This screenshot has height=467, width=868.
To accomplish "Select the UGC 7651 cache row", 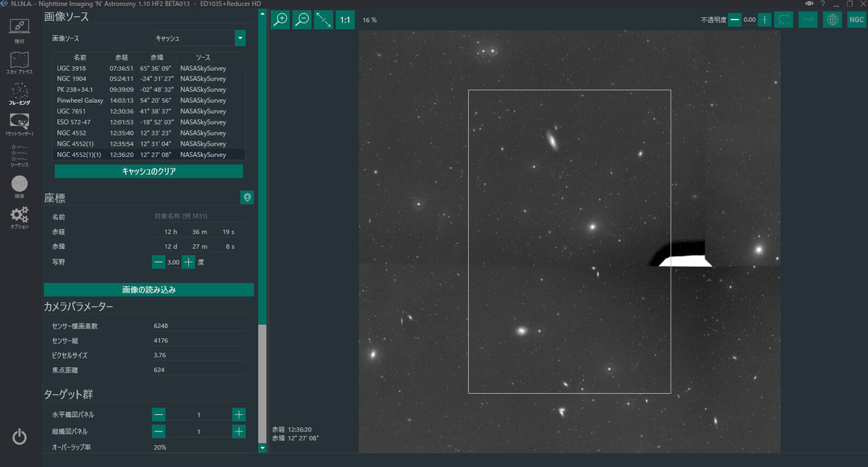I will [x=149, y=112].
